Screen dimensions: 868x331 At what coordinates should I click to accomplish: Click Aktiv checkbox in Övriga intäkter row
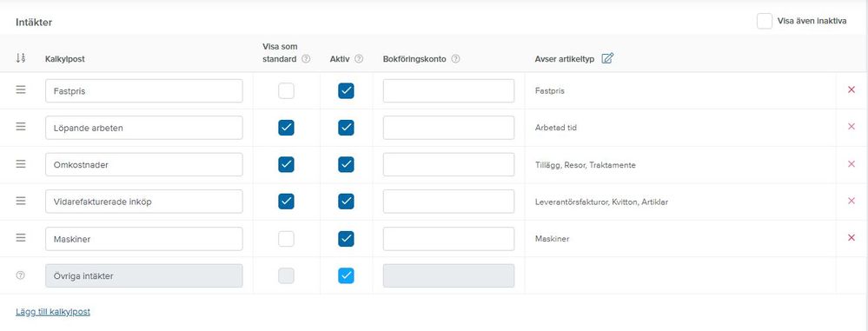[346, 275]
